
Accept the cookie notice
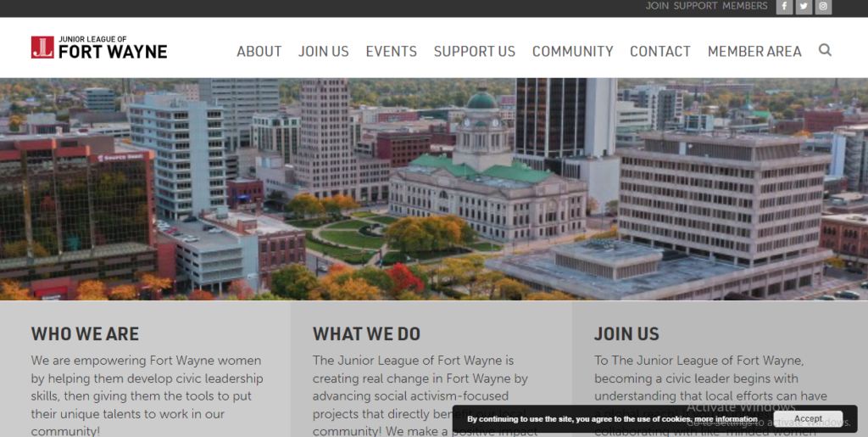tap(808, 418)
